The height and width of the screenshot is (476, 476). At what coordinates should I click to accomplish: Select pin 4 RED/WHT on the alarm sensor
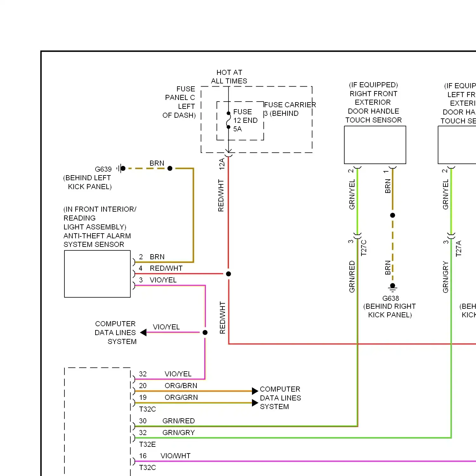(x=161, y=268)
